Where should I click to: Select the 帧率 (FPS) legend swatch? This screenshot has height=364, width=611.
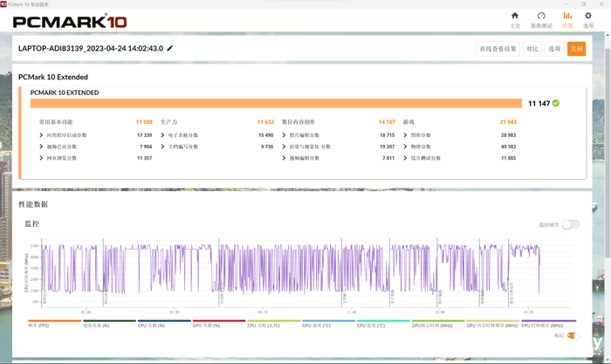[54, 320]
